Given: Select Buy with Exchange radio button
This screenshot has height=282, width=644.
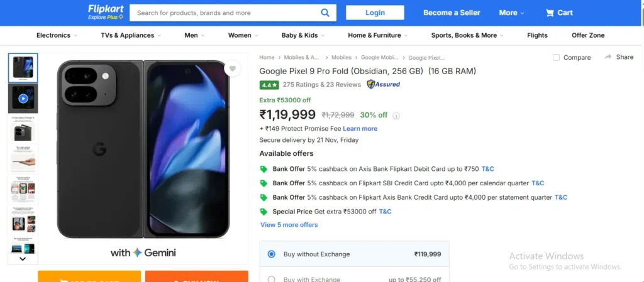Looking at the screenshot, I should click(272, 279).
